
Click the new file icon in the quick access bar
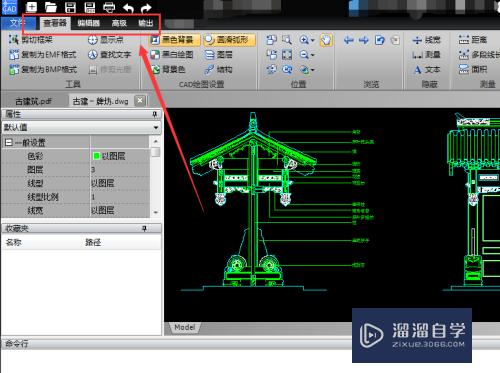(x=32, y=7)
